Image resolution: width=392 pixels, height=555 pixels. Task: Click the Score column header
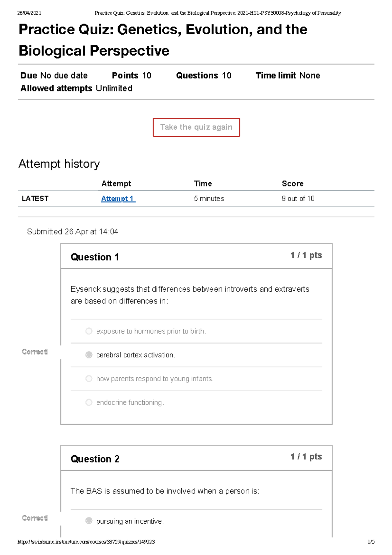[x=292, y=183]
